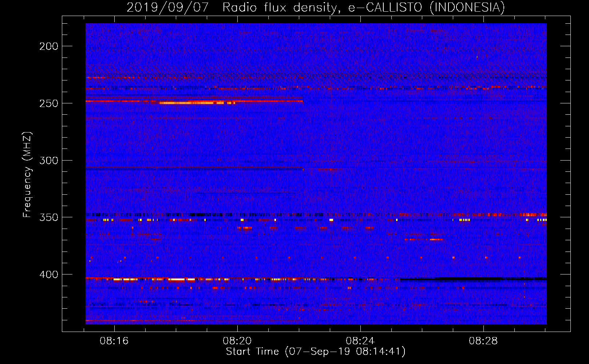Click the 350 frequency tick label

click(49, 217)
